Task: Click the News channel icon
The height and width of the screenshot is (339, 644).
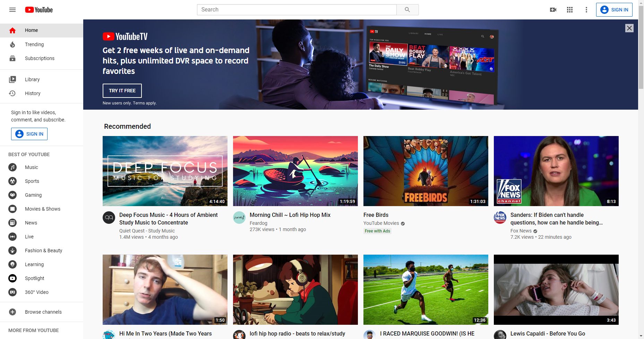Action: coord(12,223)
